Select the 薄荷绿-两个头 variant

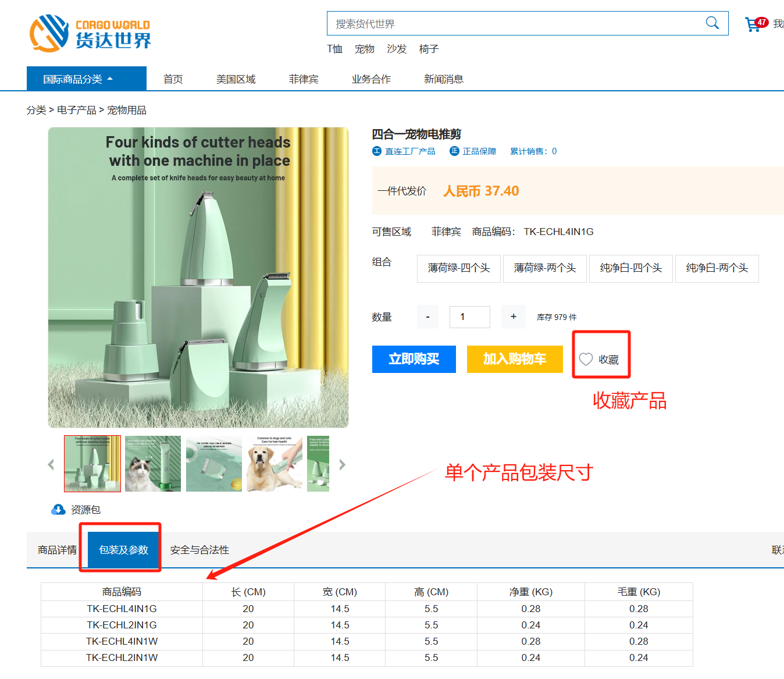tap(545, 268)
